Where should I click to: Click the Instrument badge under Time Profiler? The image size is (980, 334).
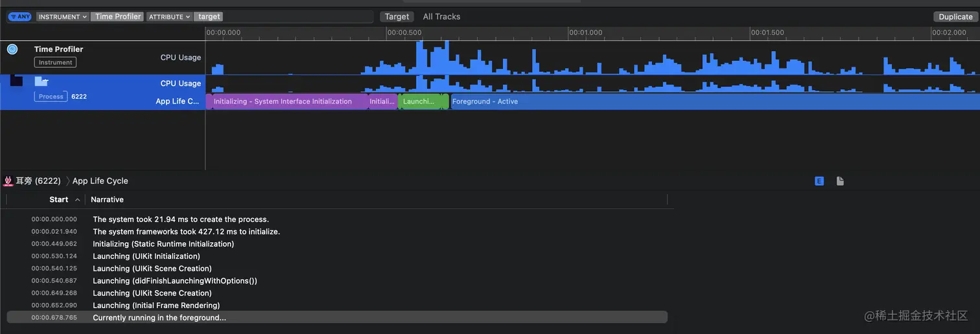pos(55,62)
